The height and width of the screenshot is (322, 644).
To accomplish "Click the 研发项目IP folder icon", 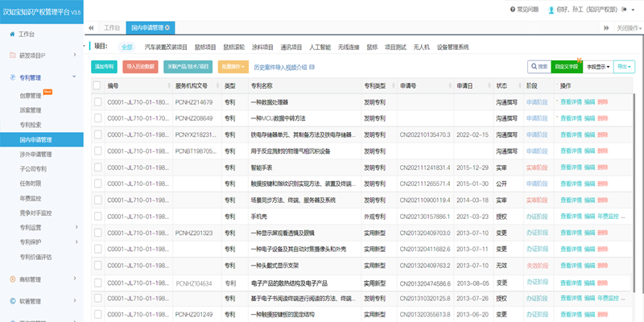I will [10, 56].
